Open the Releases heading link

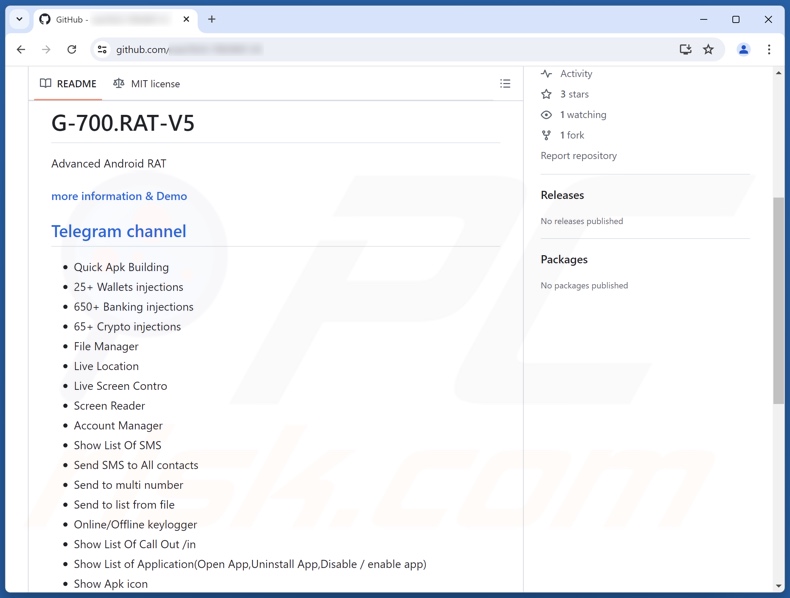562,195
